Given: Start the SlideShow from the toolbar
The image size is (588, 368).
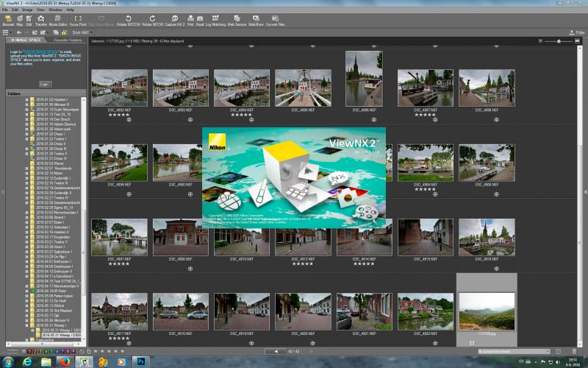Looking at the screenshot, I should point(256,21).
